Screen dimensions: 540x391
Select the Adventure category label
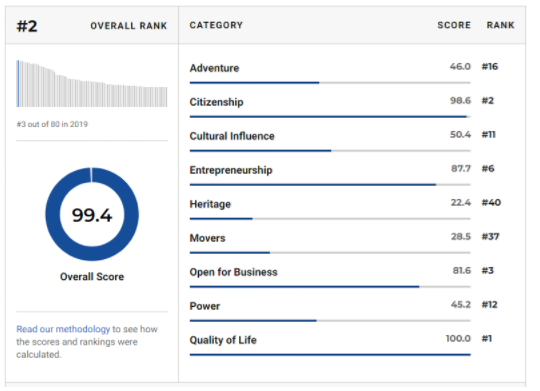tap(214, 68)
